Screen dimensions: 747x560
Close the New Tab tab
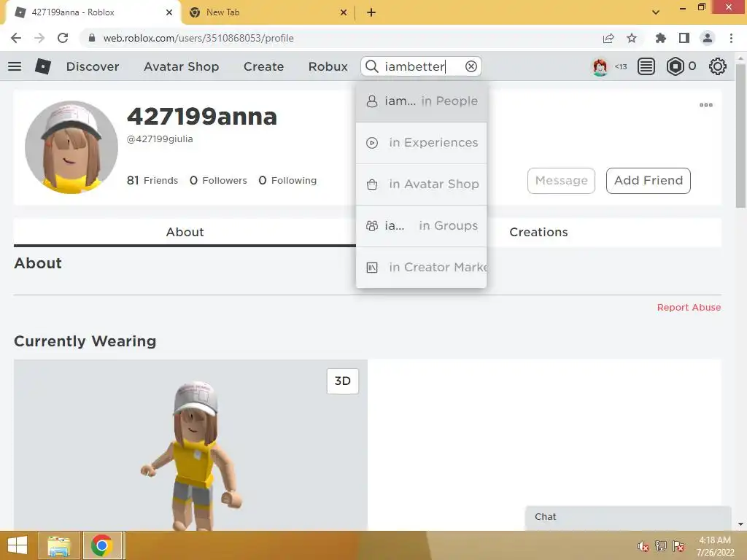coord(344,12)
